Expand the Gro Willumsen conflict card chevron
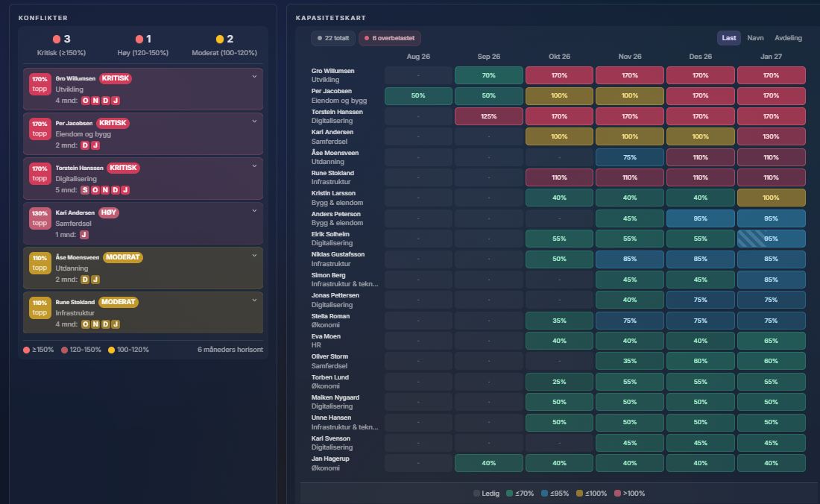 (255, 76)
